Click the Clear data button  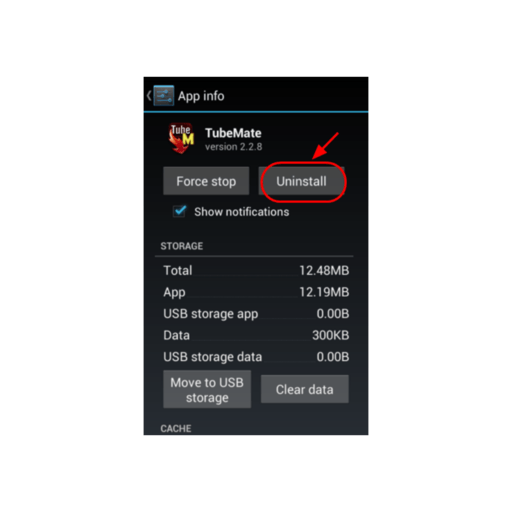point(305,389)
